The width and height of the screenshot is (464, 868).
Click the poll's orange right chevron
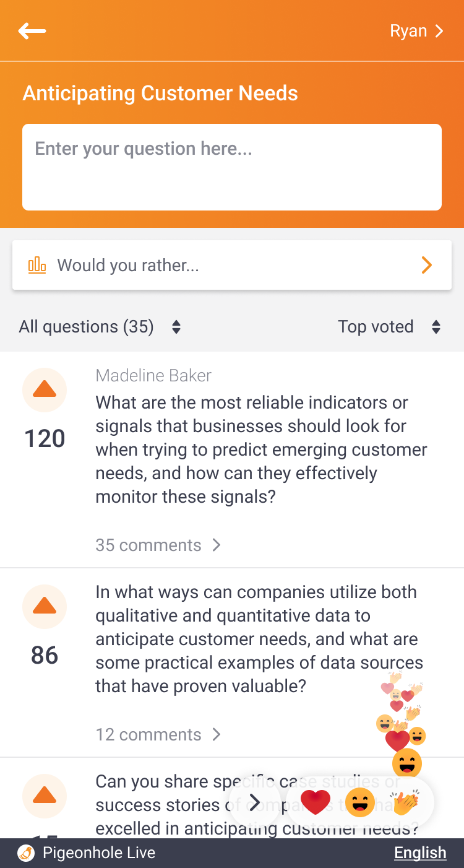(426, 266)
